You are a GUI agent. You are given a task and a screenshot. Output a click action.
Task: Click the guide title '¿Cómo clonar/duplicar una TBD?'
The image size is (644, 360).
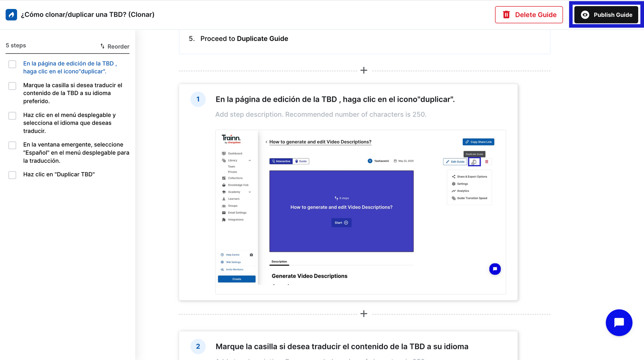coord(88,15)
